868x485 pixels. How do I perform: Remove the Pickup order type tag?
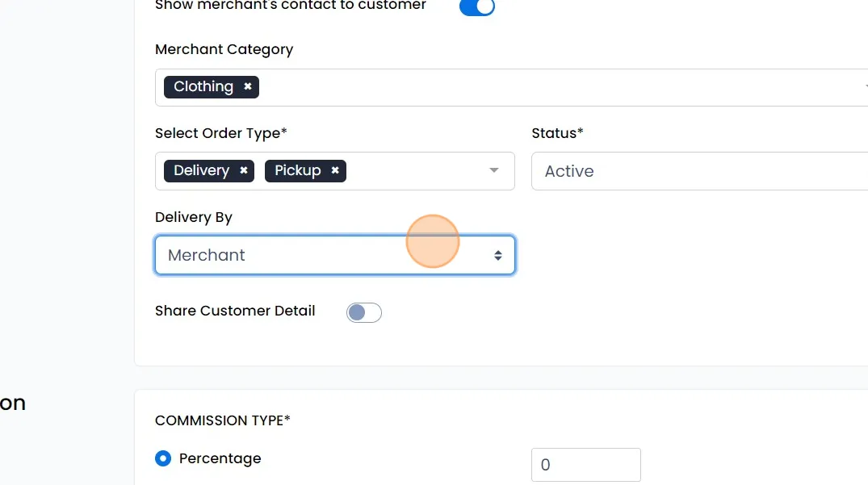[335, 171]
